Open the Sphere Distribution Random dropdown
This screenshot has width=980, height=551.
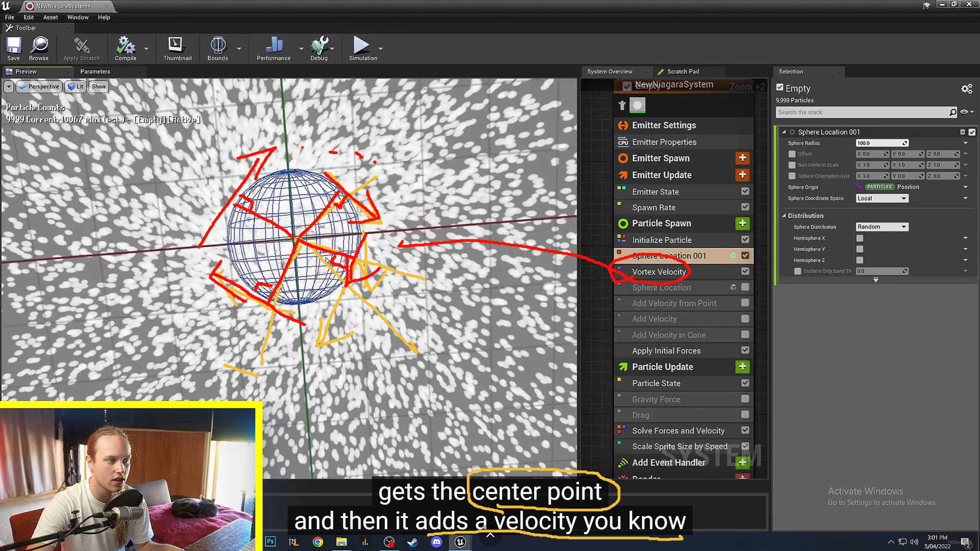(x=882, y=227)
